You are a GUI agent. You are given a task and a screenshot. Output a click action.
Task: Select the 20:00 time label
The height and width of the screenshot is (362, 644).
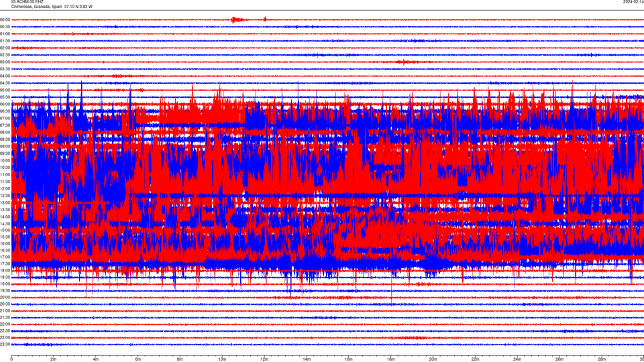pos(5,298)
